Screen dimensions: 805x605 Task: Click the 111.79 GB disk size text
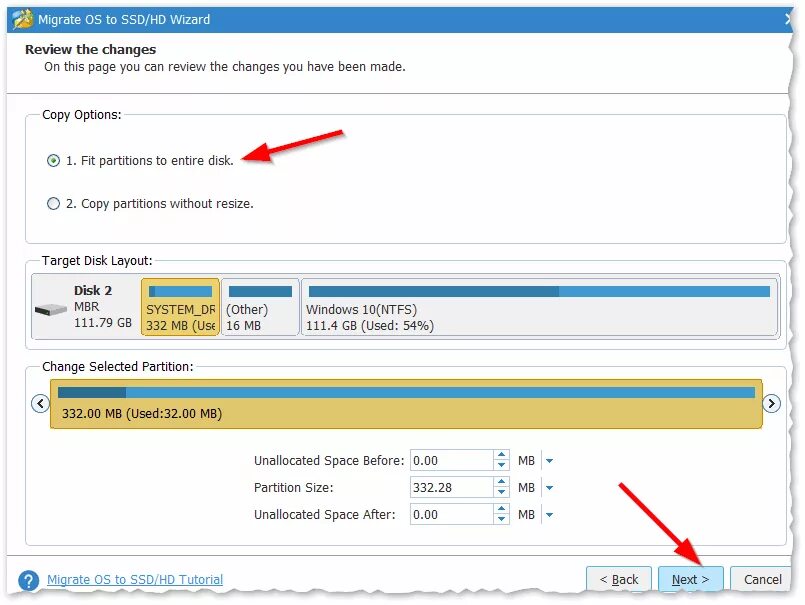point(103,323)
